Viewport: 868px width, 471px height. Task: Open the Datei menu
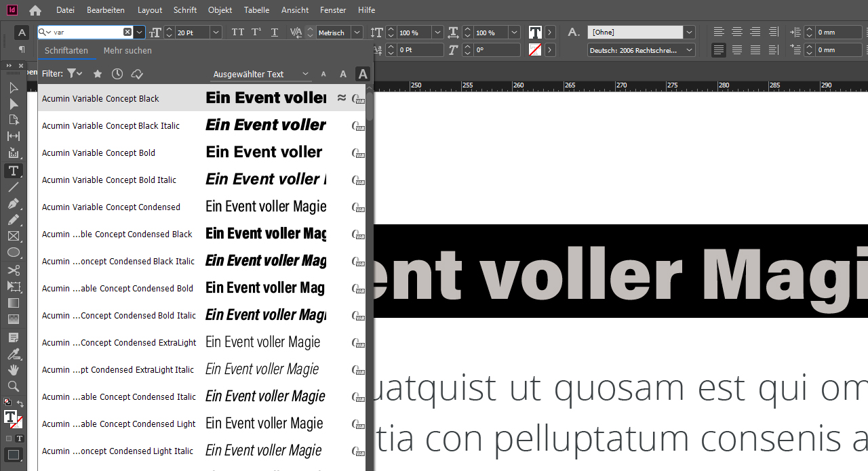coord(66,10)
